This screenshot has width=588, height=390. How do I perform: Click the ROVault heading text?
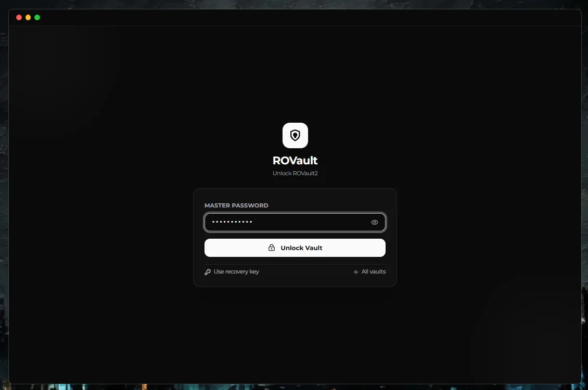click(x=295, y=160)
